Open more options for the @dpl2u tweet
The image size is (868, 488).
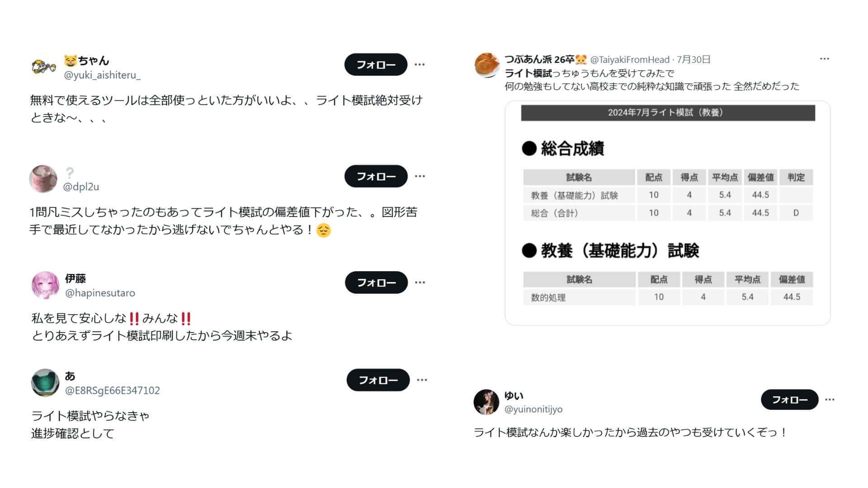tap(420, 176)
